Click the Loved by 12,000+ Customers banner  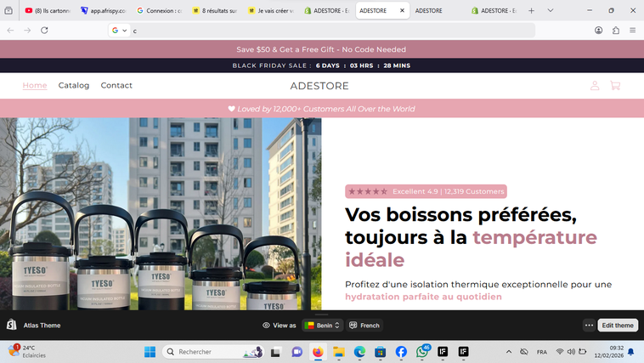tap(322, 109)
